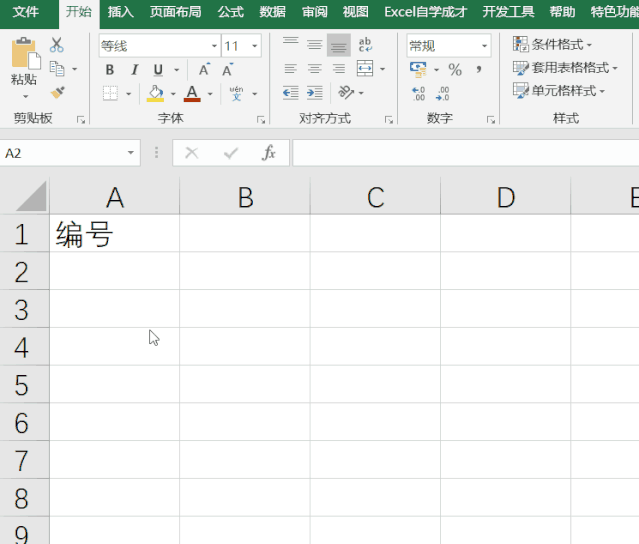The height and width of the screenshot is (544, 639).
Task: Click the Cut scissors icon
Action: (57, 45)
